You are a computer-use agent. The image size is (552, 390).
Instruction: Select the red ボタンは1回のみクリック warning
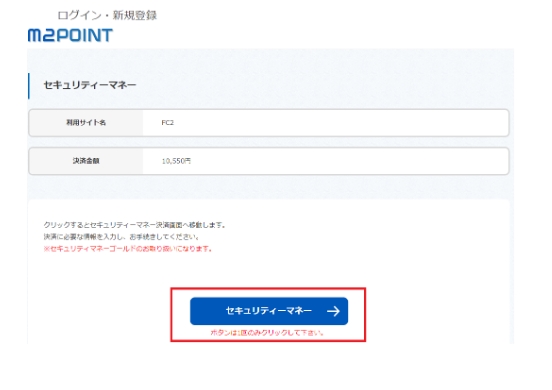pos(267,333)
